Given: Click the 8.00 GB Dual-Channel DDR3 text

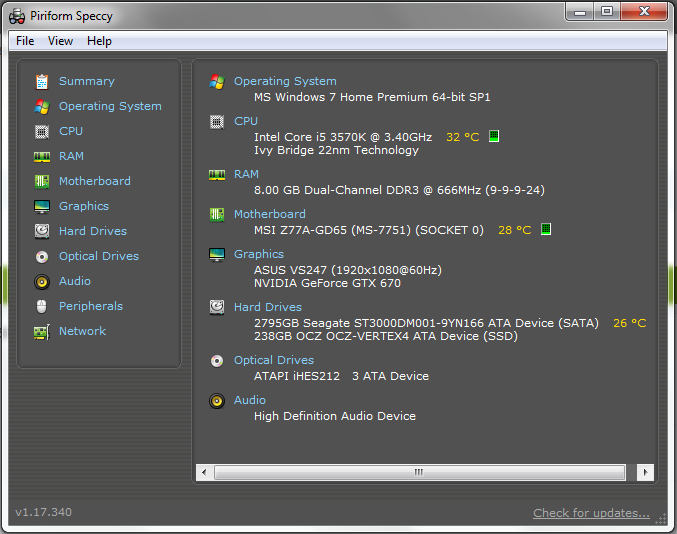Looking at the screenshot, I should (x=399, y=190).
